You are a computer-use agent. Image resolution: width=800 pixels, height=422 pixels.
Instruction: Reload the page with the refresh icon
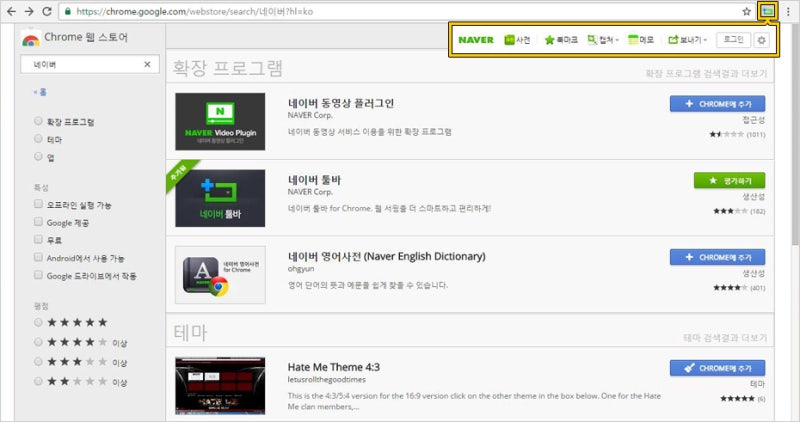[x=47, y=11]
